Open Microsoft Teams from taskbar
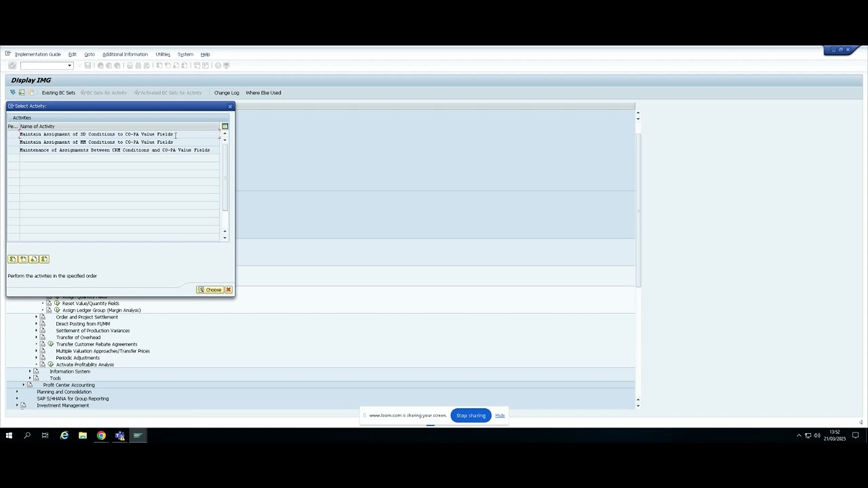Screen dimensions: 868x488 click(119, 436)
